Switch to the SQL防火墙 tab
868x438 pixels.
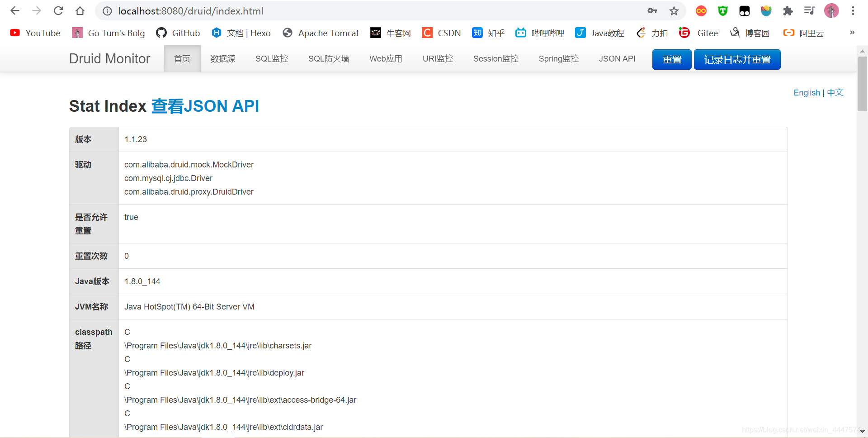pyautogui.click(x=329, y=59)
